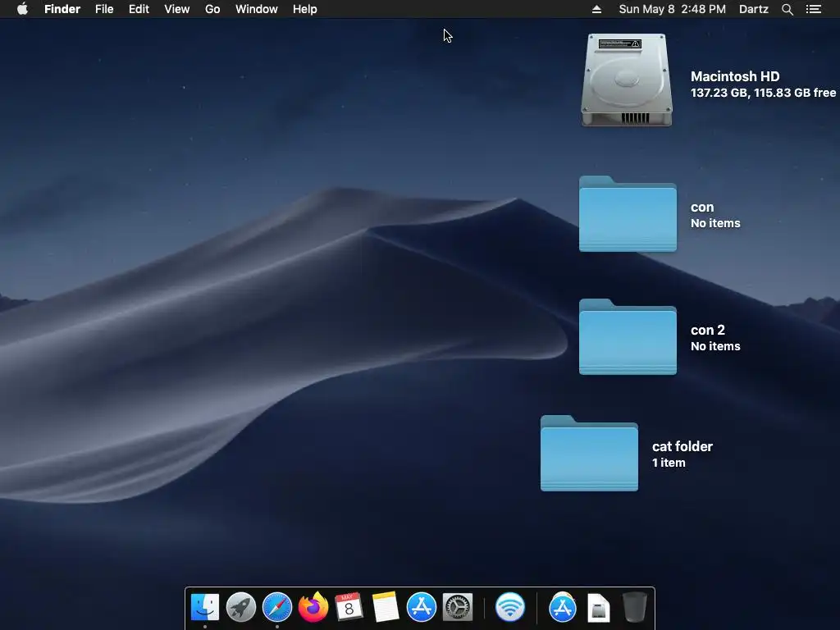Open App Store icon beside System Preferences

[422, 608]
